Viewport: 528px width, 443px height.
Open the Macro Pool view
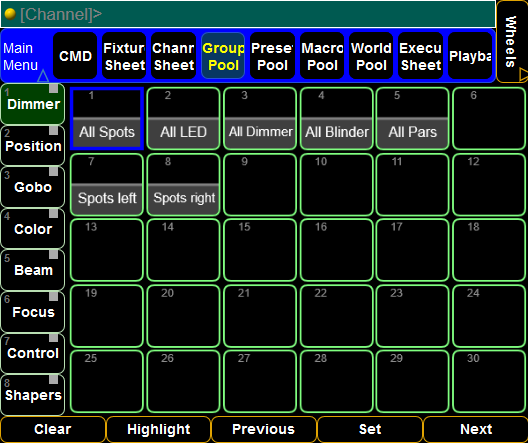coord(322,56)
